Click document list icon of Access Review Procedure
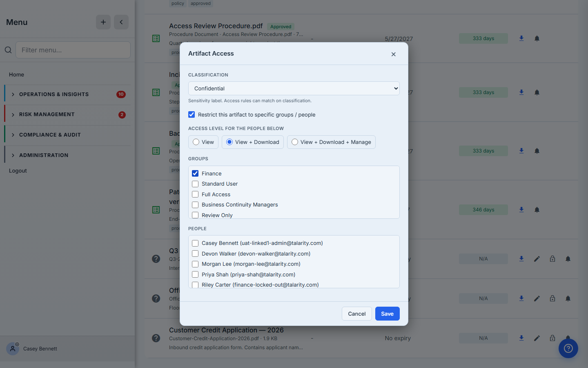 click(156, 38)
